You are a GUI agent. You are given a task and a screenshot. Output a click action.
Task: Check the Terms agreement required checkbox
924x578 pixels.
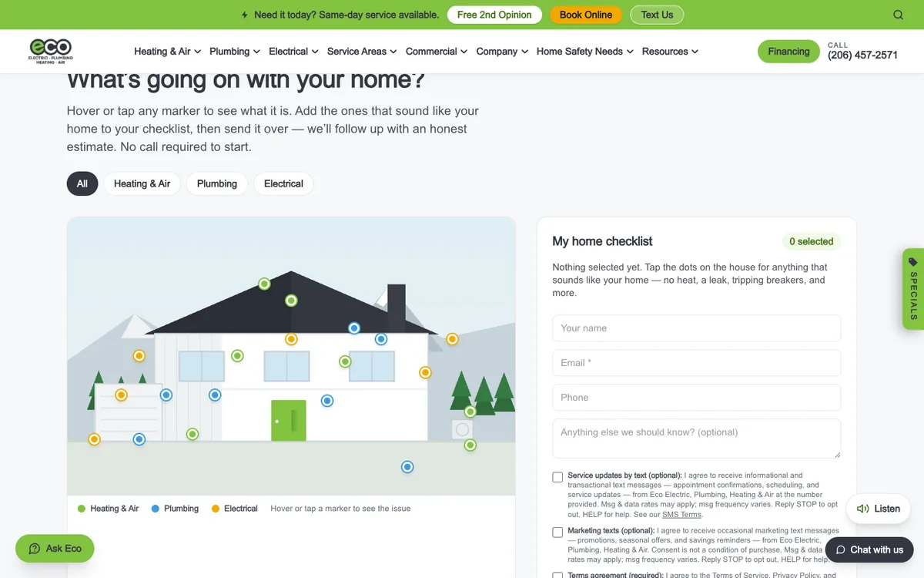557,575
